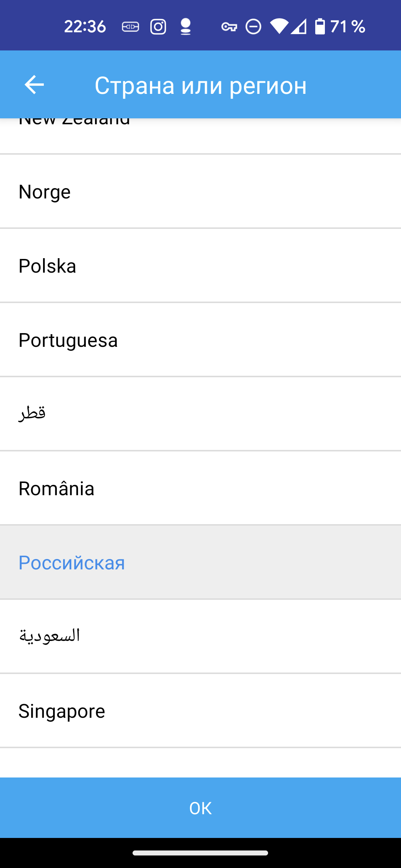Tap the back arrow icon

[34, 85]
